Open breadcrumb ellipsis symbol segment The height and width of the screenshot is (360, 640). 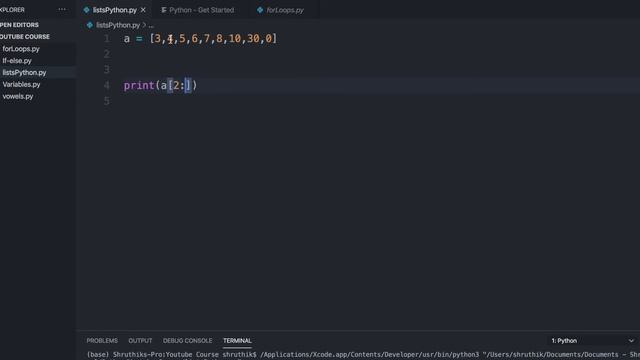[x=151, y=25]
